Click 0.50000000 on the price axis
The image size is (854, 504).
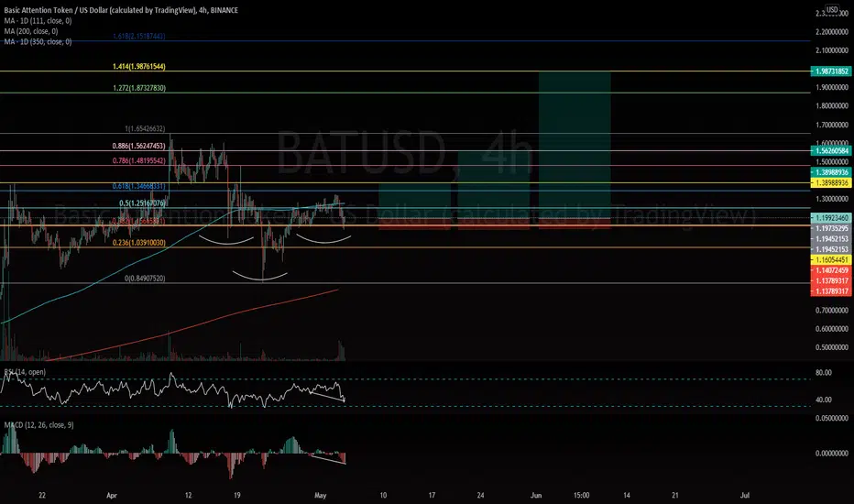(832, 347)
